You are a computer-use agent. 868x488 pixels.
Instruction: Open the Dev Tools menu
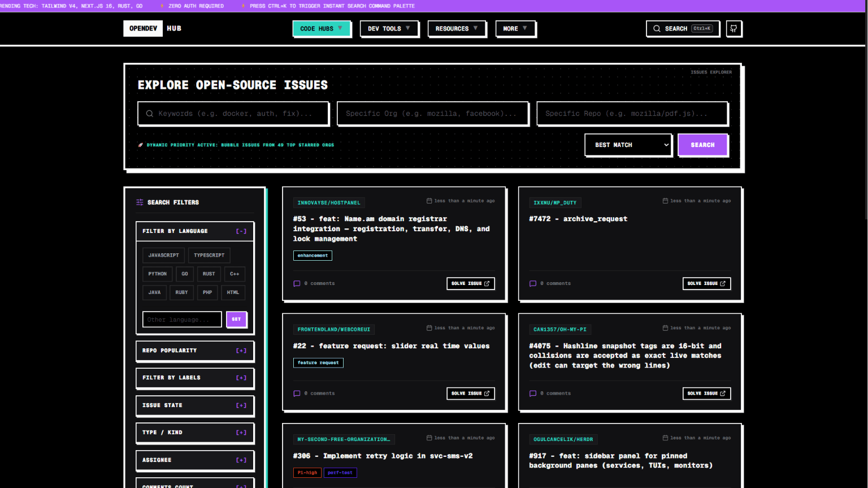click(389, 28)
